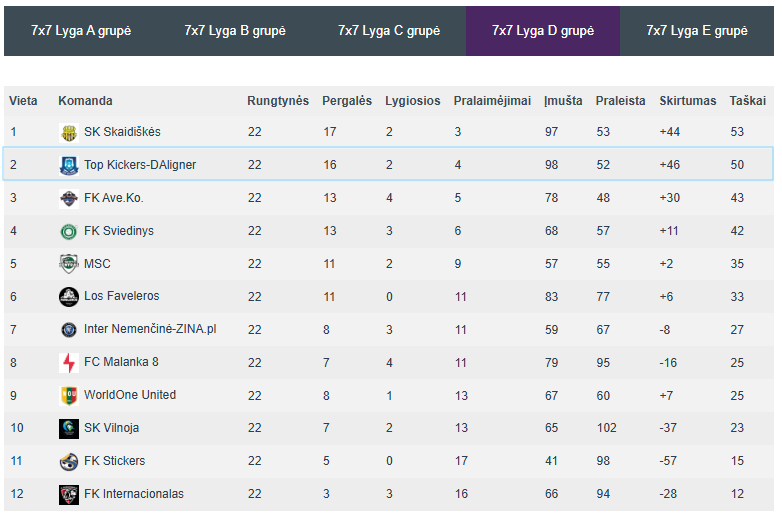The width and height of the screenshot is (782, 516).
Task: Click the Los Faveleros black round logo
Action: [x=69, y=297]
